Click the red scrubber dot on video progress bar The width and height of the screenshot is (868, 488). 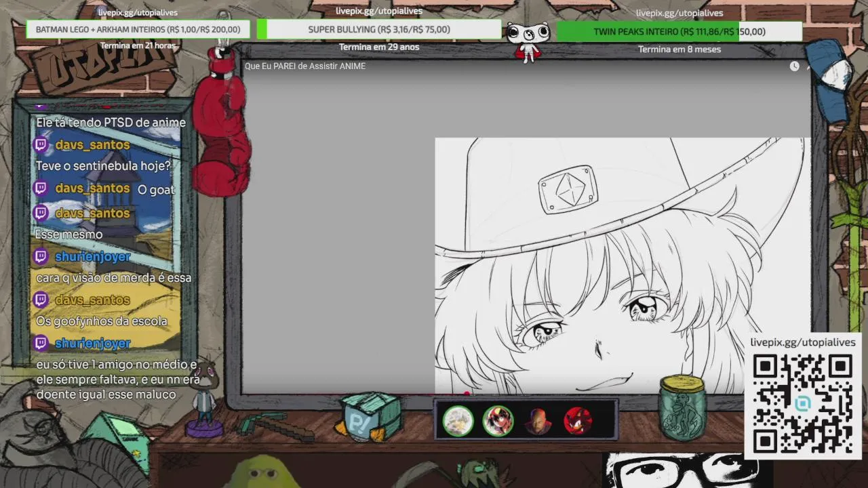click(467, 394)
